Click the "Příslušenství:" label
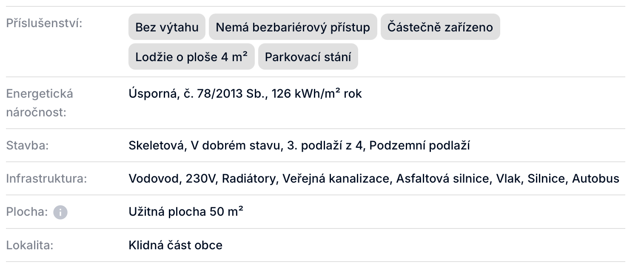The width and height of the screenshot is (644, 265). point(44,23)
